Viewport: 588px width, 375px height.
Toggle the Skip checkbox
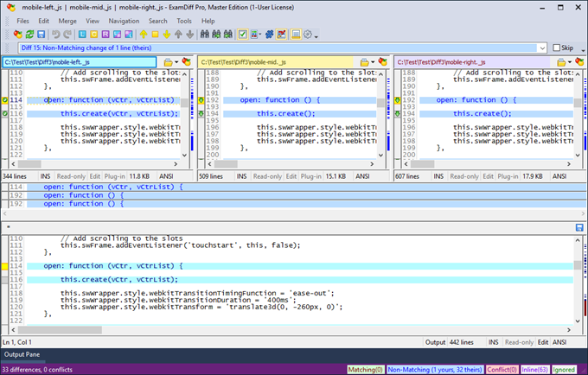[556, 48]
